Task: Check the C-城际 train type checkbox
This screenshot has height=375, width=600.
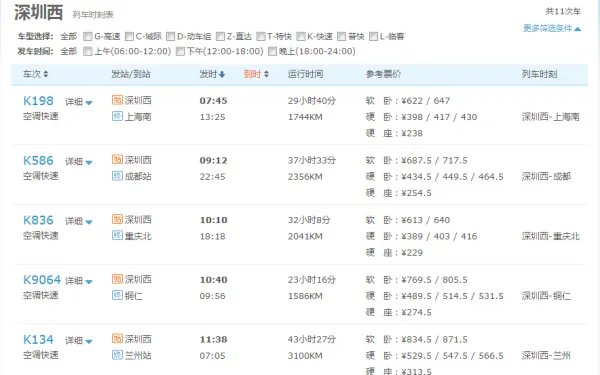Action: click(x=129, y=36)
